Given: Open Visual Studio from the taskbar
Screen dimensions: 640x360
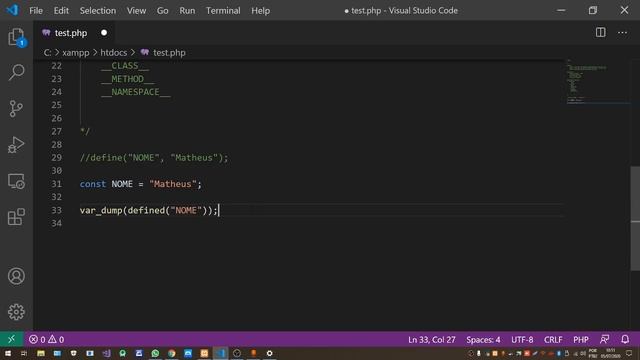Looking at the screenshot, I should click(x=106, y=353).
